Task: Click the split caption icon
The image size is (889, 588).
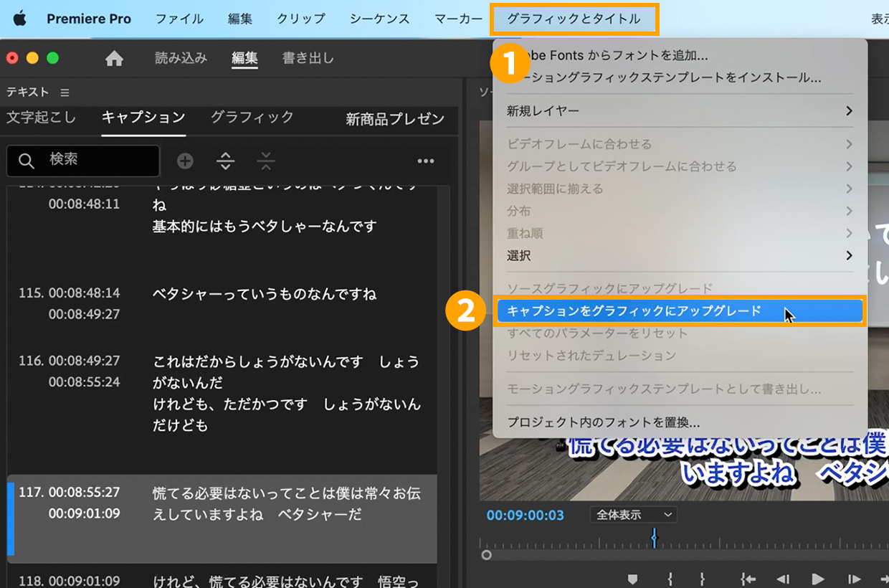Action: 226,161
